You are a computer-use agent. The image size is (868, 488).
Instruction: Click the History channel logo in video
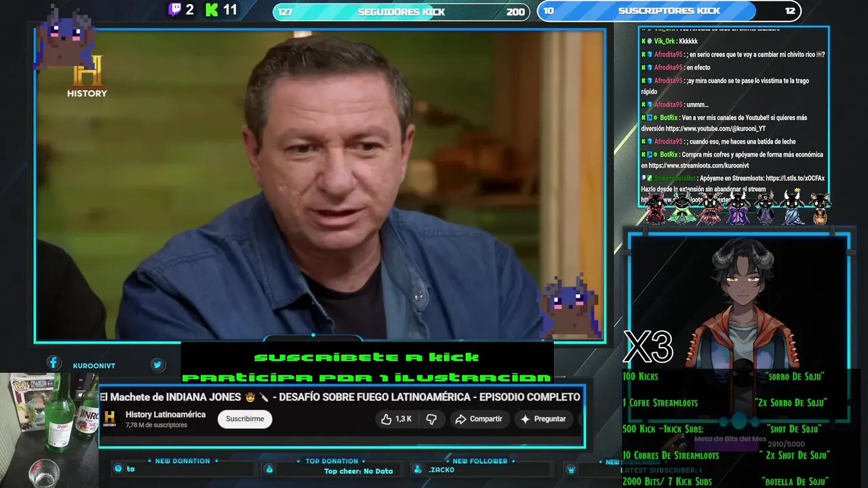click(87, 77)
